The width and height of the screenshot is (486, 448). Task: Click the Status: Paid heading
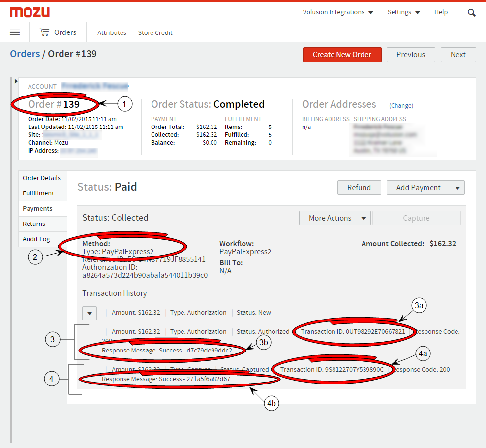107,187
